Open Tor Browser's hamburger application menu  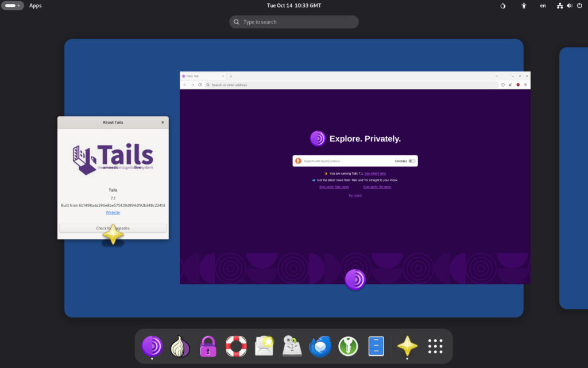[527, 85]
